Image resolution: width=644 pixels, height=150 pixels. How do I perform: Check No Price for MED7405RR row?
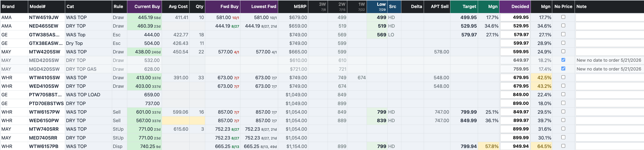click(563, 137)
